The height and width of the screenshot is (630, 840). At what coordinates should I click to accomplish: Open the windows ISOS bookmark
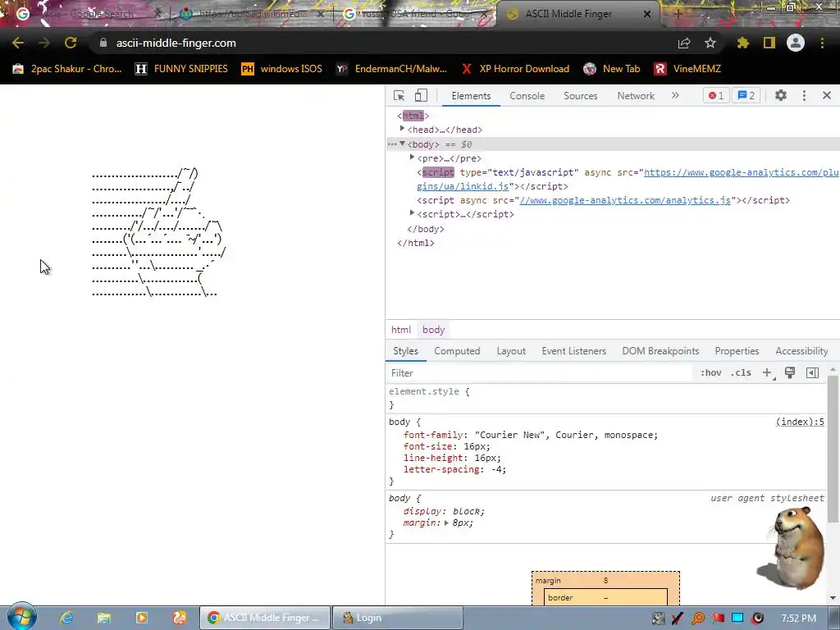coord(282,69)
